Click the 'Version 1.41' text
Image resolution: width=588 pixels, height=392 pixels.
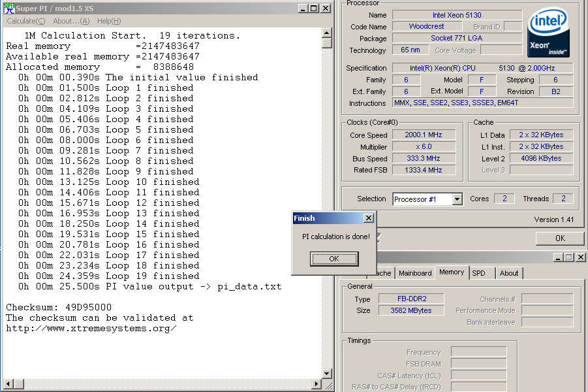pos(554,220)
